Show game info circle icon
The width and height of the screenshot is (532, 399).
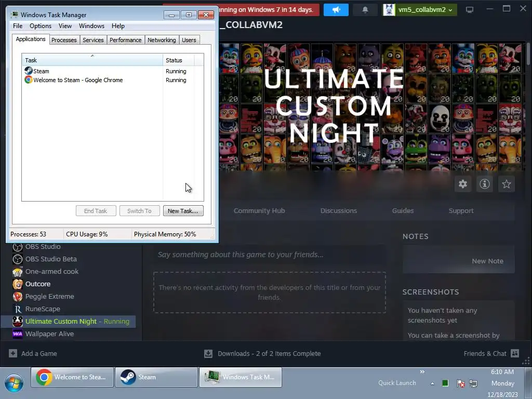pyautogui.click(x=485, y=184)
